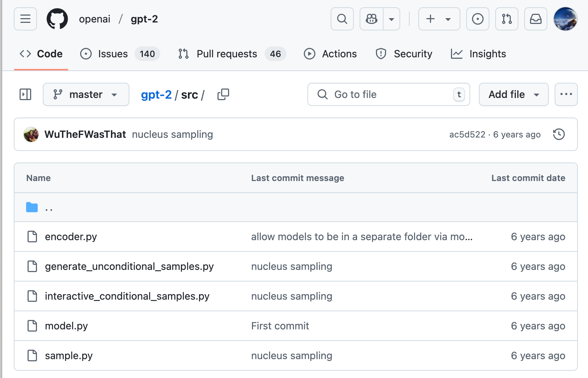Open commit hash ac5d522
Screen dimensions: 588x378
coord(467,135)
